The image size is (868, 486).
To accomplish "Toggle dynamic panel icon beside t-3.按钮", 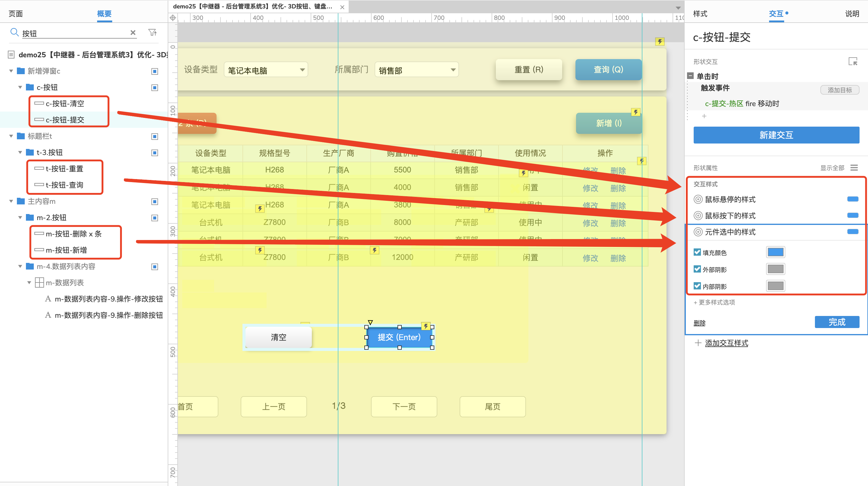I will click(155, 153).
